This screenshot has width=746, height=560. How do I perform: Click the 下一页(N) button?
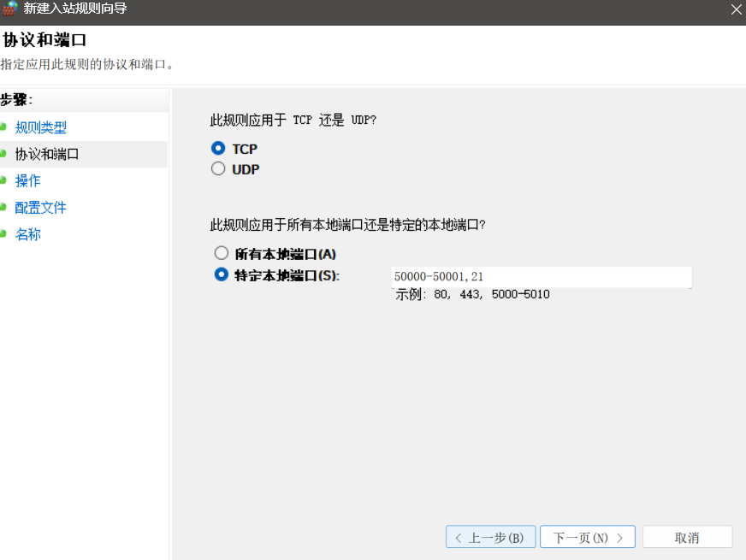coord(587,537)
